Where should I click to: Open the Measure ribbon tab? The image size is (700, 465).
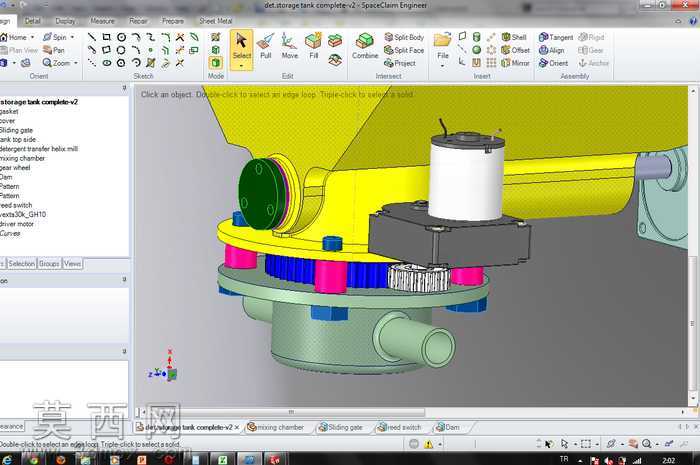(102, 21)
